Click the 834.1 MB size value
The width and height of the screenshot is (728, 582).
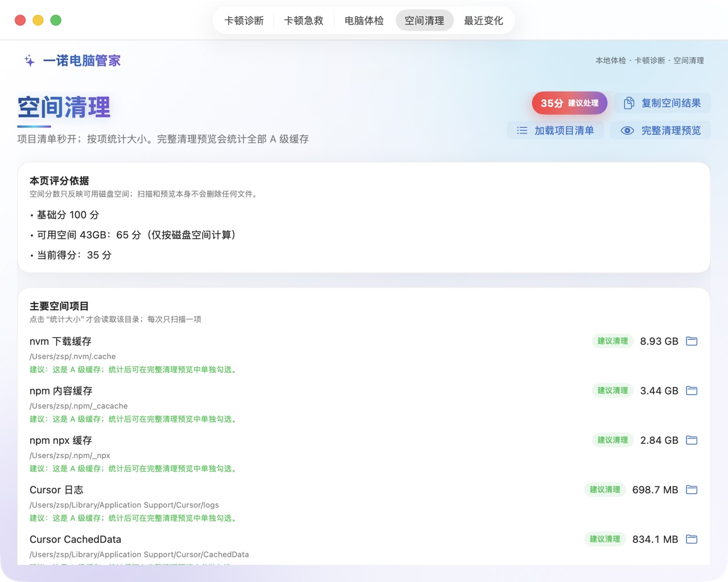tap(655, 539)
